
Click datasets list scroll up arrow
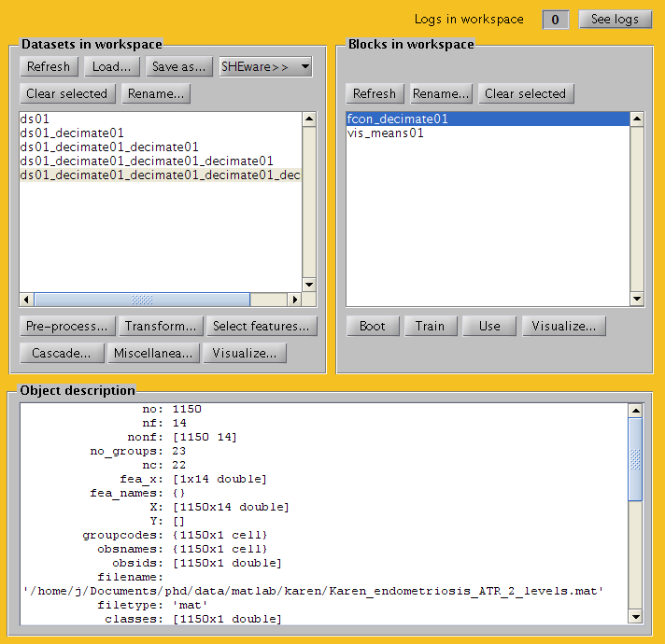pos(309,119)
